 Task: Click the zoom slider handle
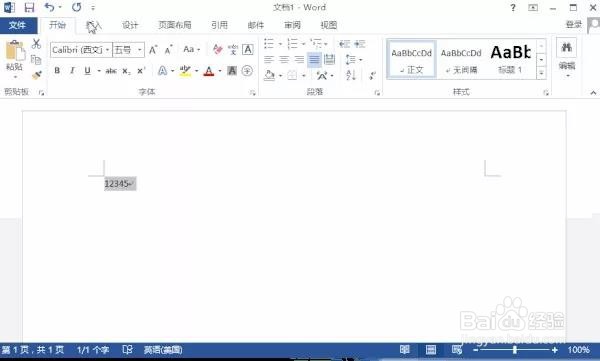[x=515, y=350]
